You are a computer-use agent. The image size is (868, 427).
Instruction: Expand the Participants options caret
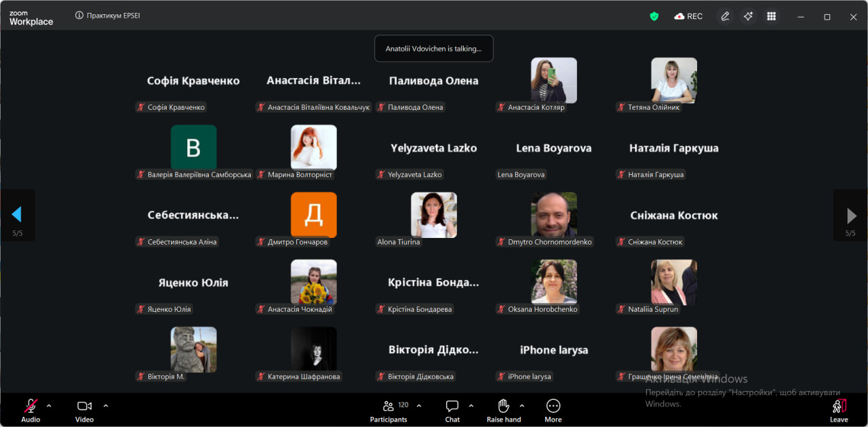pos(418,405)
